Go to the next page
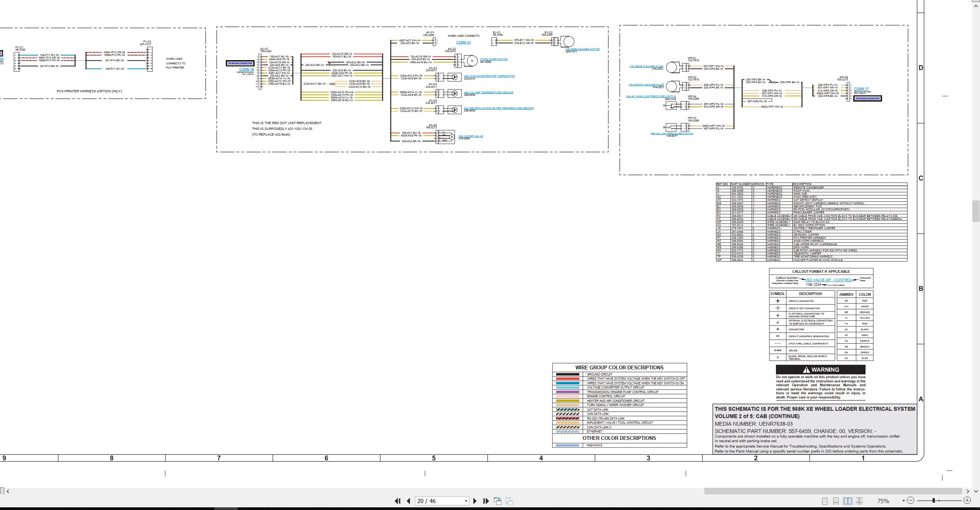Screen dimensions: 980x510 [x=475, y=501]
